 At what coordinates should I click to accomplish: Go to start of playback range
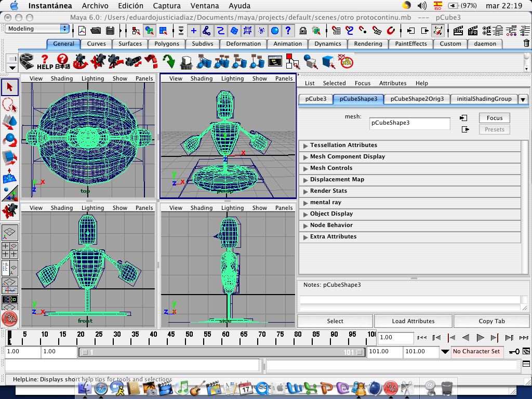[422, 338]
